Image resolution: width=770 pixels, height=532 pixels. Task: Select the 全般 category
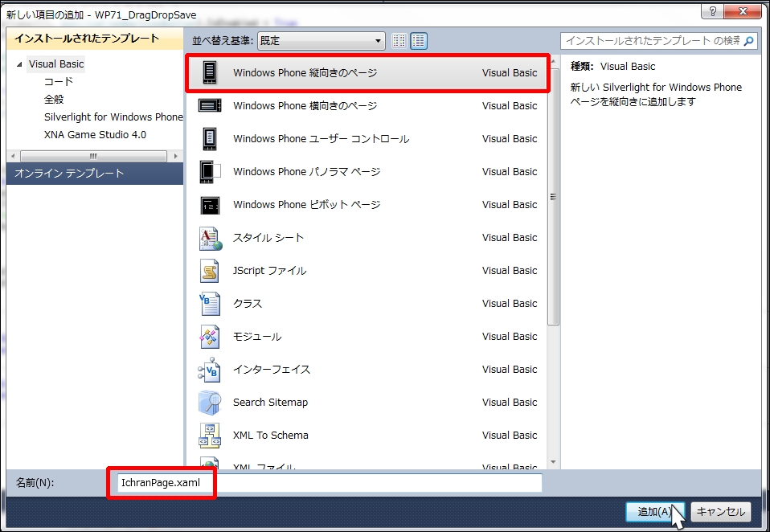54,99
